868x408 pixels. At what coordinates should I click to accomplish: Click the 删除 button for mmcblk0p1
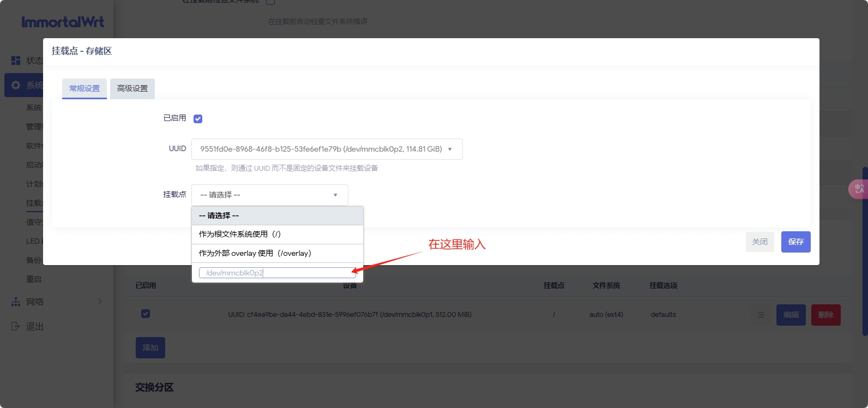pos(826,315)
